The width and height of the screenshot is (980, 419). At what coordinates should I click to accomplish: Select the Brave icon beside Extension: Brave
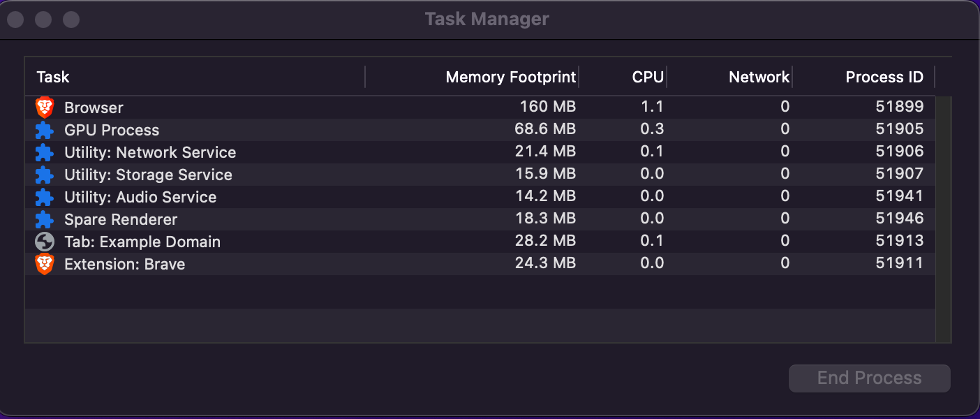point(45,264)
